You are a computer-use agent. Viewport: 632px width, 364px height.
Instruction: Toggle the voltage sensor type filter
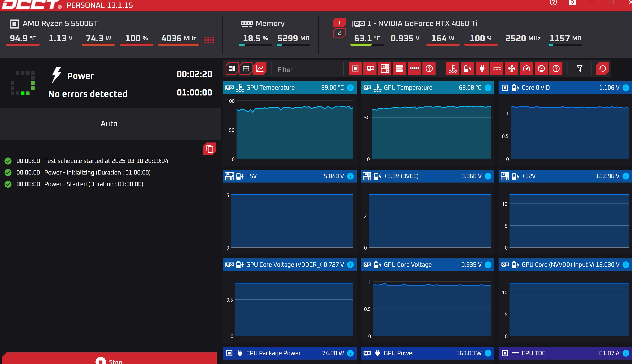tap(467, 69)
